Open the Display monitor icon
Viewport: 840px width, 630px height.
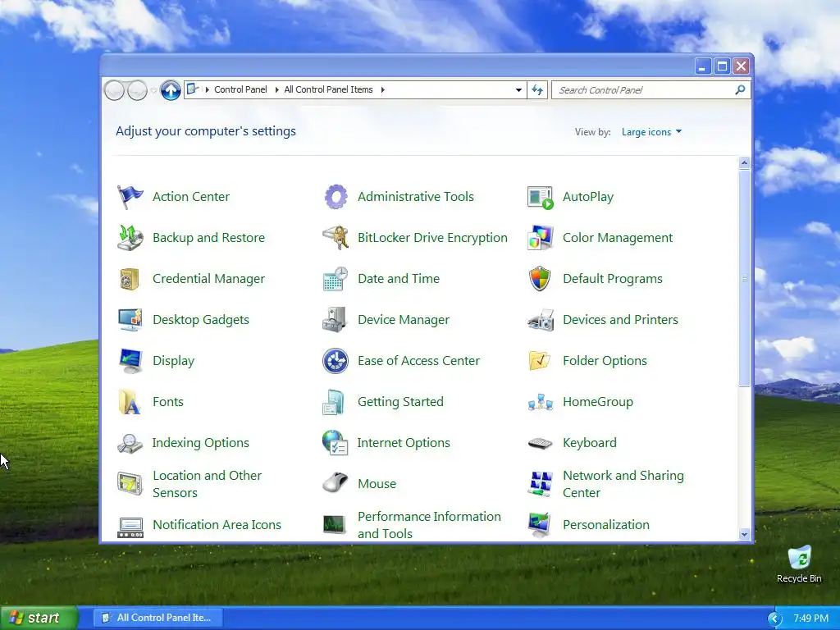(130, 361)
